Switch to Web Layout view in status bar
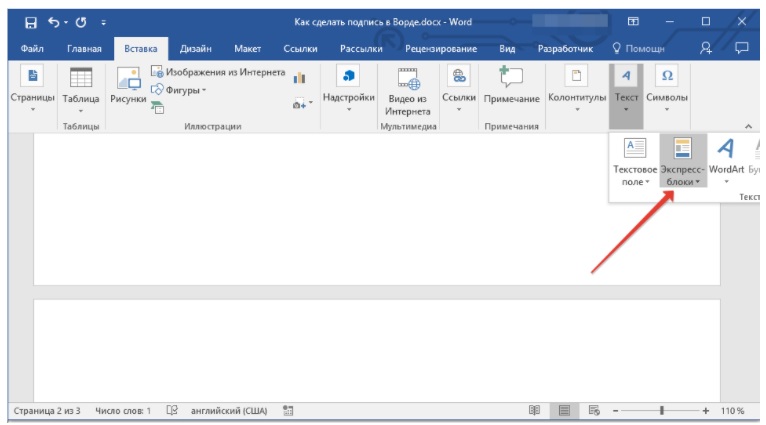Screen dimensions: 766x425 [593, 411]
